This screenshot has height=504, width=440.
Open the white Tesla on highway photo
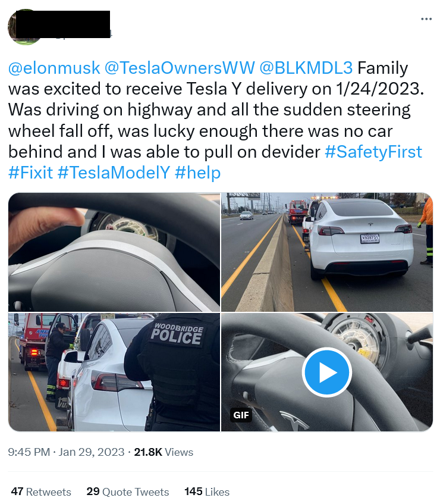[327, 252]
